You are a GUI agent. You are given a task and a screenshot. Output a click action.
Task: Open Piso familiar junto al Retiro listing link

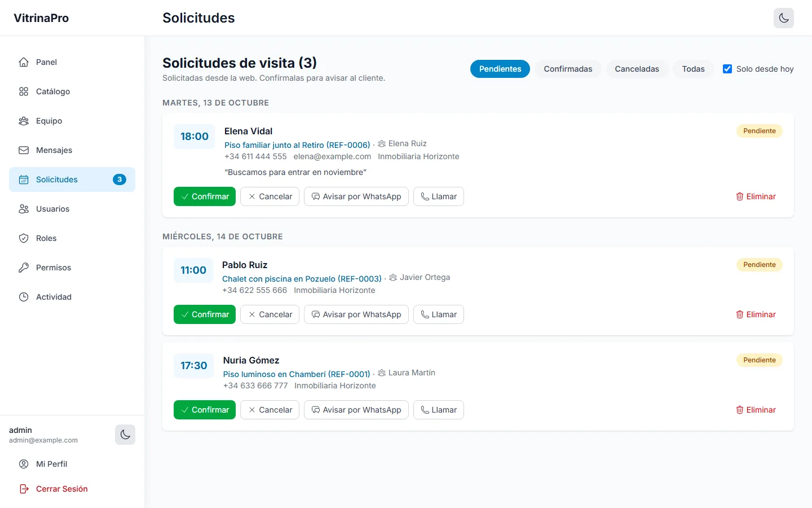(x=297, y=145)
